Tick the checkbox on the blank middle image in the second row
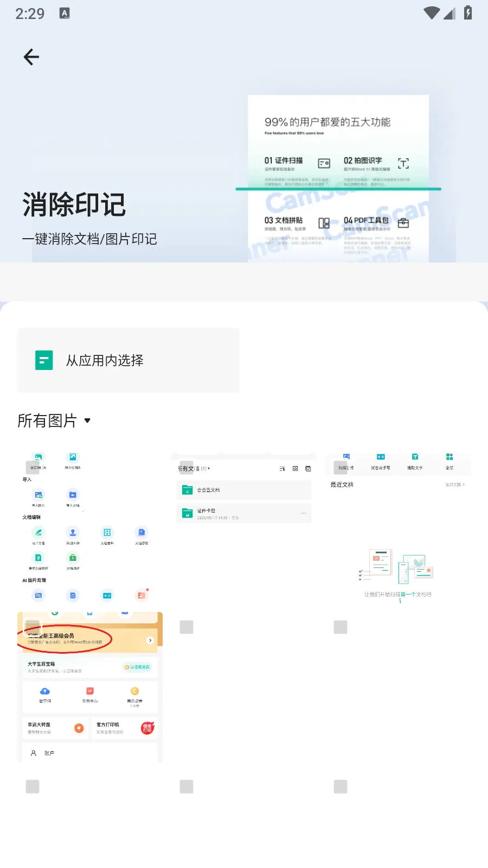The width and height of the screenshot is (488, 868). pos(187,627)
